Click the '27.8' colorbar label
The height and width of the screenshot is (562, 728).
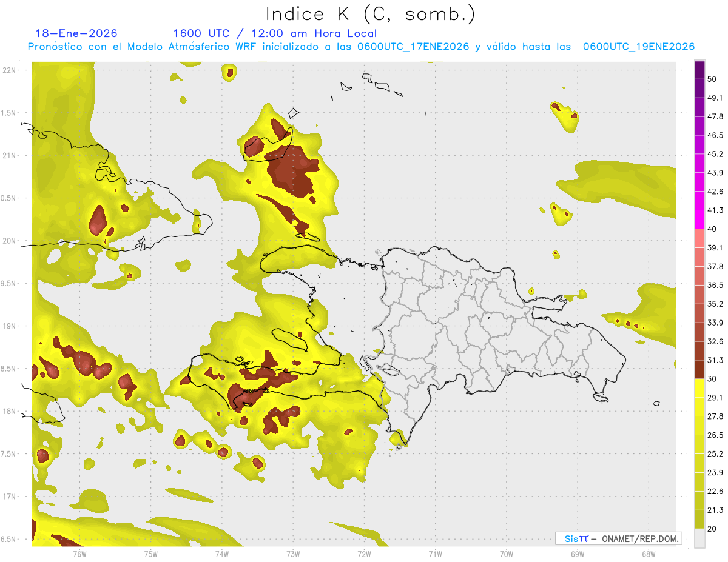pyautogui.click(x=716, y=416)
